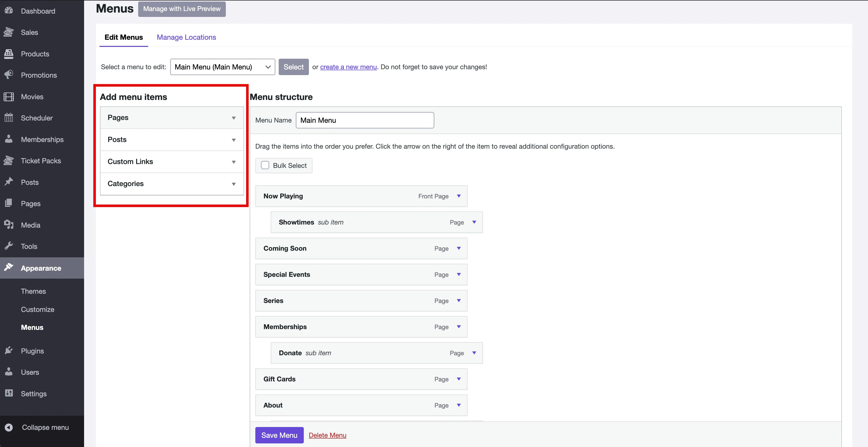This screenshot has height=447, width=868.
Task: Open the Menus submenu item
Action: click(32, 327)
